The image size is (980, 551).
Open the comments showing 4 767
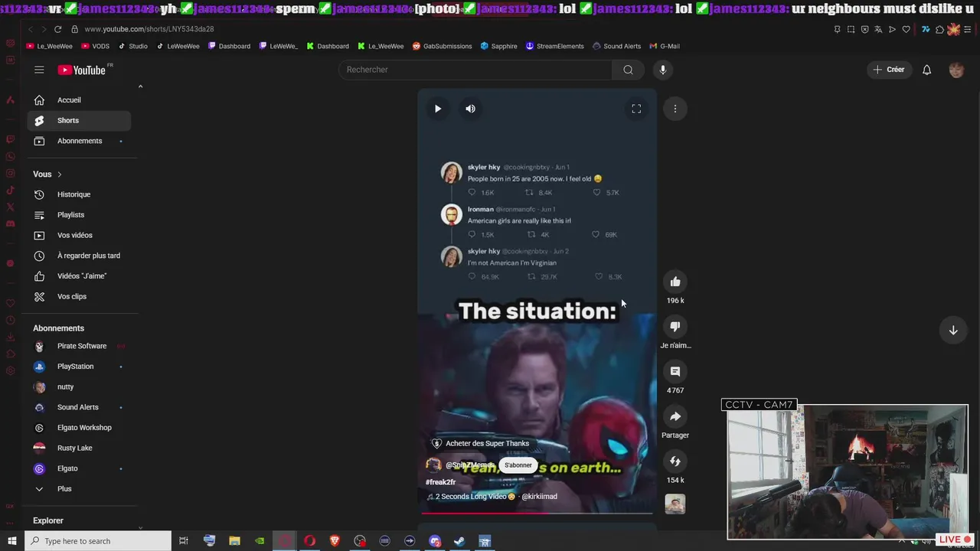click(675, 371)
